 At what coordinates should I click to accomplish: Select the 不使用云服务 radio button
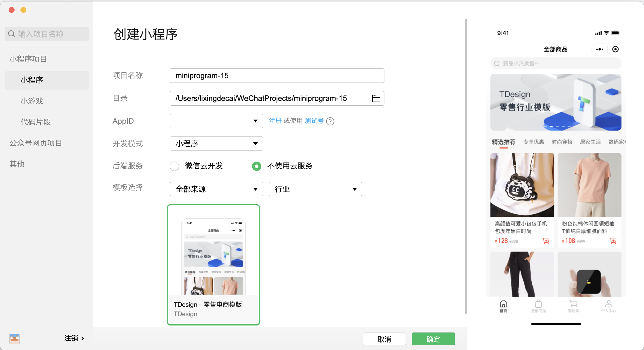(x=257, y=166)
